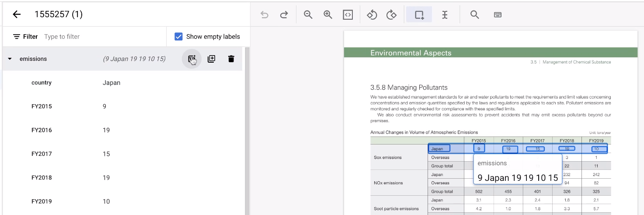Open keyboard shortcuts icon
The height and width of the screenshot is (215, 644).
pyautogui.click(x=498, y=15)
